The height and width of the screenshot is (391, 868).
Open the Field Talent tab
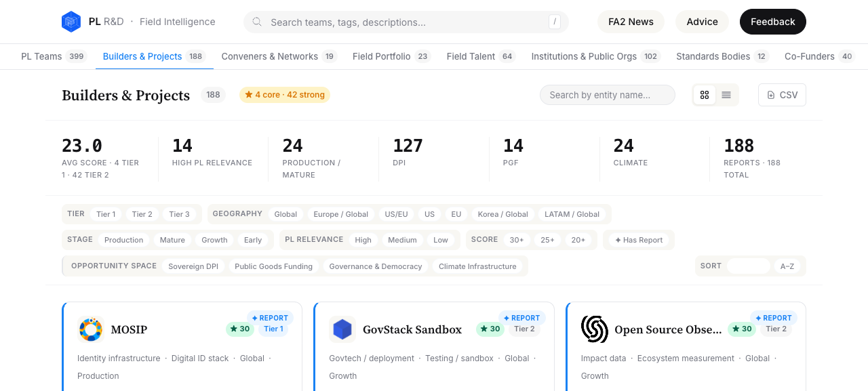point(481,56)
